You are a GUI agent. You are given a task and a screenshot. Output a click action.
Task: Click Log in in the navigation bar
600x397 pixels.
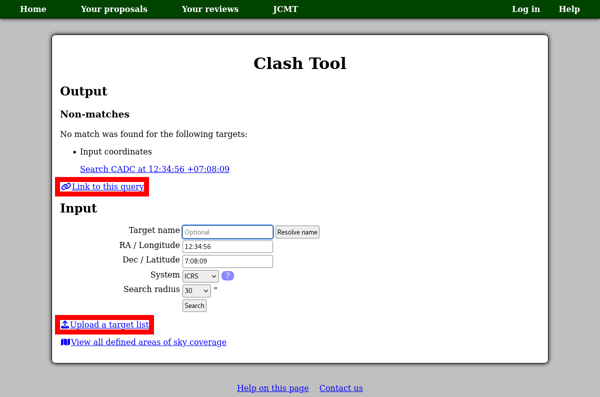pos(526,9)
